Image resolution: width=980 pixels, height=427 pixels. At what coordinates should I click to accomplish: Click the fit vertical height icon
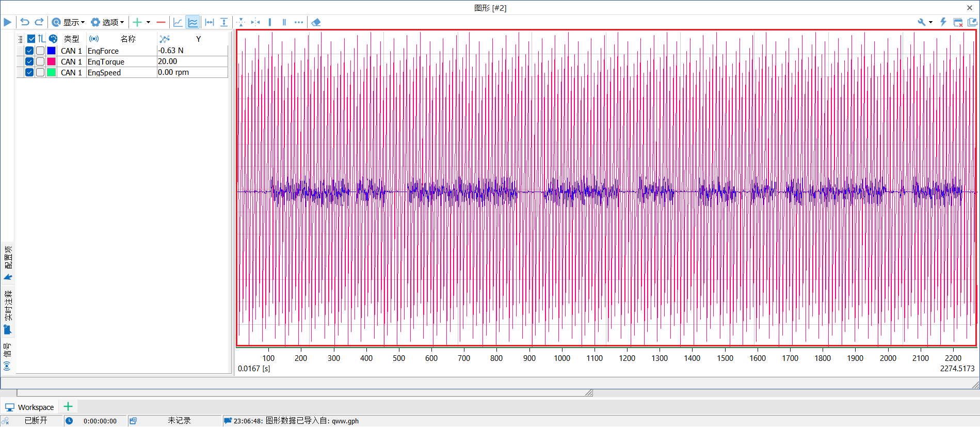224,22
